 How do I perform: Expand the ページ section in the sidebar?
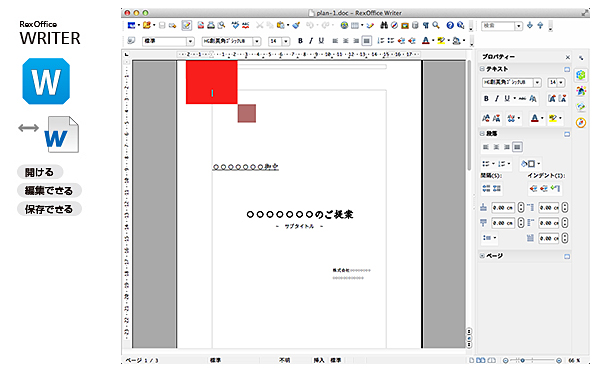click(482, 256)
